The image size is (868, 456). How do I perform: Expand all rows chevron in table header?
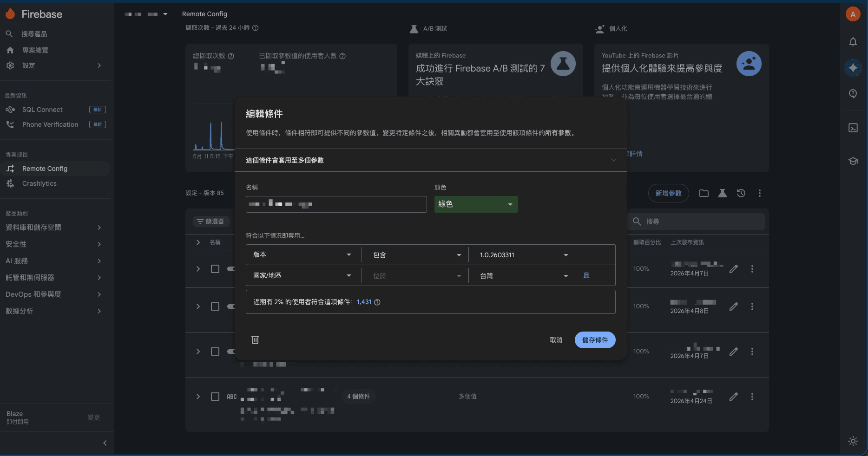pos(198,242)
